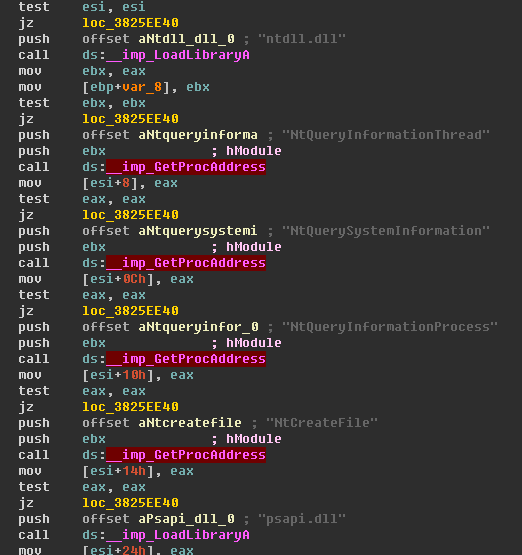Follow loc_3825EE40 jump above aNtquerysystemi push

click(130, 215)
